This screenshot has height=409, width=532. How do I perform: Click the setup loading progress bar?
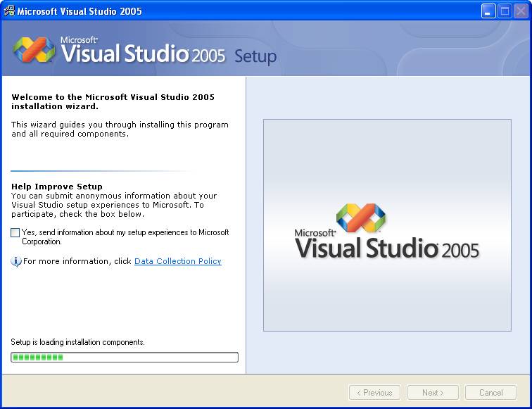[x=125, y=357]
